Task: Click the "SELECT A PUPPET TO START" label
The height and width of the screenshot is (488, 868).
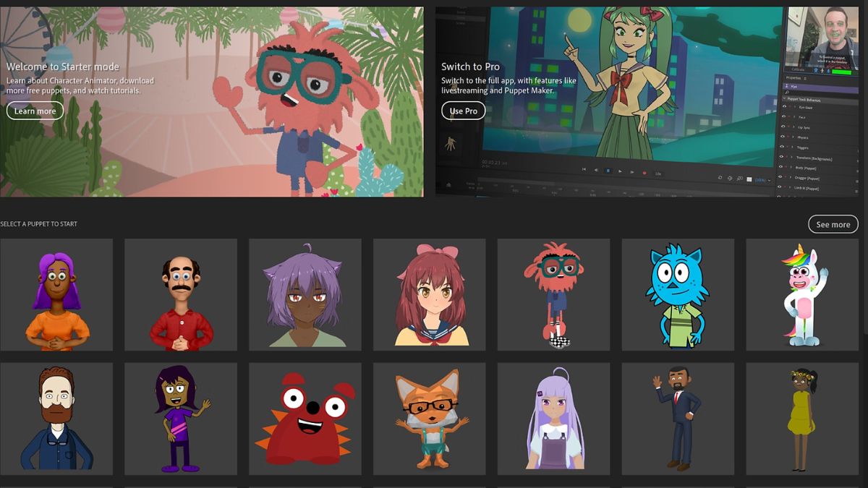Action: point(39,224)
